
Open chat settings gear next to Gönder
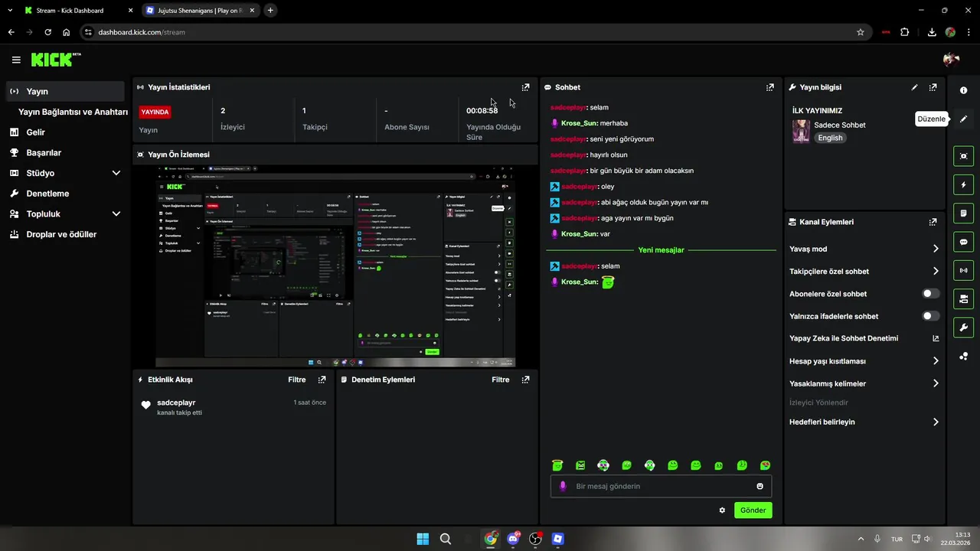click(x=722, y=510)
